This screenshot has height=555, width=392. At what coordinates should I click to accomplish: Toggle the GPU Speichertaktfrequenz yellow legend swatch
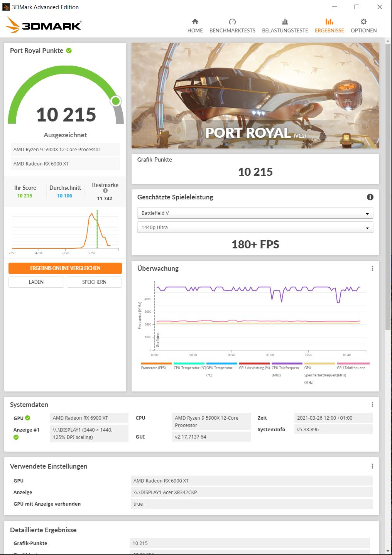pos(320,363)
